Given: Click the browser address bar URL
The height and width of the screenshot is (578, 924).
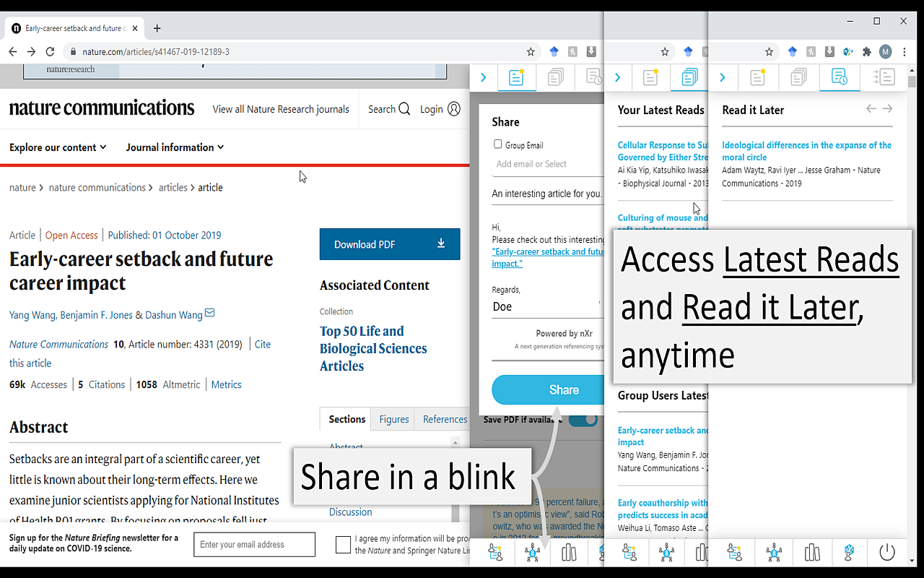Looking at the screenshot, I should click(x=156, y=52).
